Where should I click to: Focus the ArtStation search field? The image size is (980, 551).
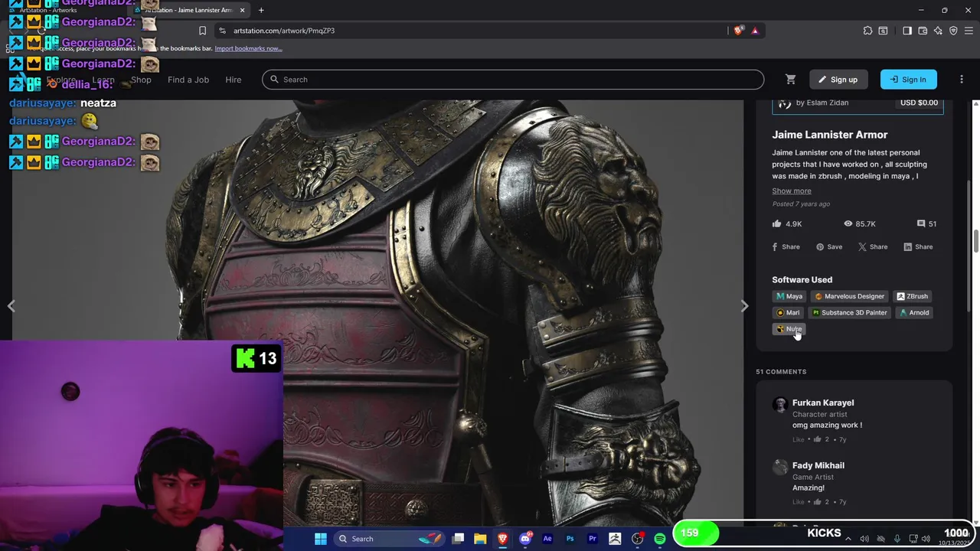pyautogui.click(x=513, y=80)
